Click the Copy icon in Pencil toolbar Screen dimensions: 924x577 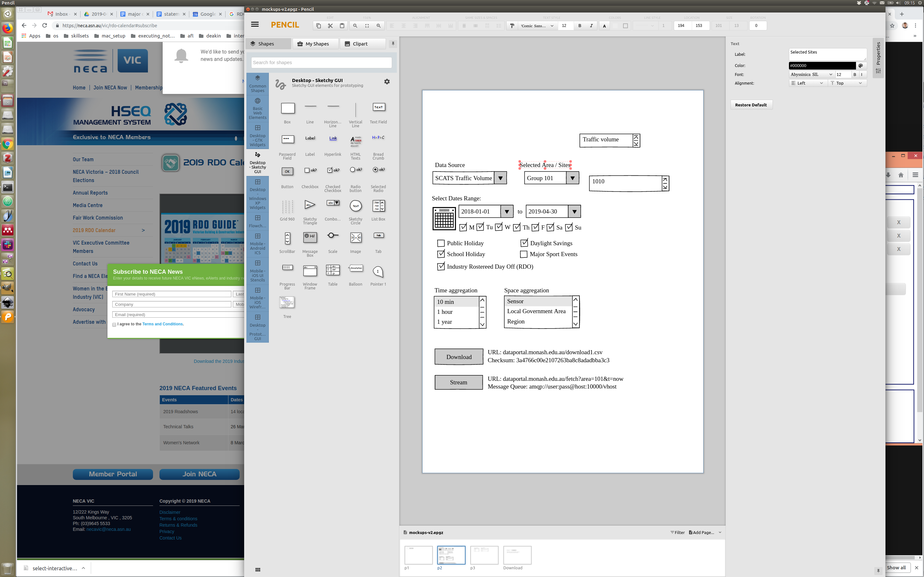[x=319, y=26]
